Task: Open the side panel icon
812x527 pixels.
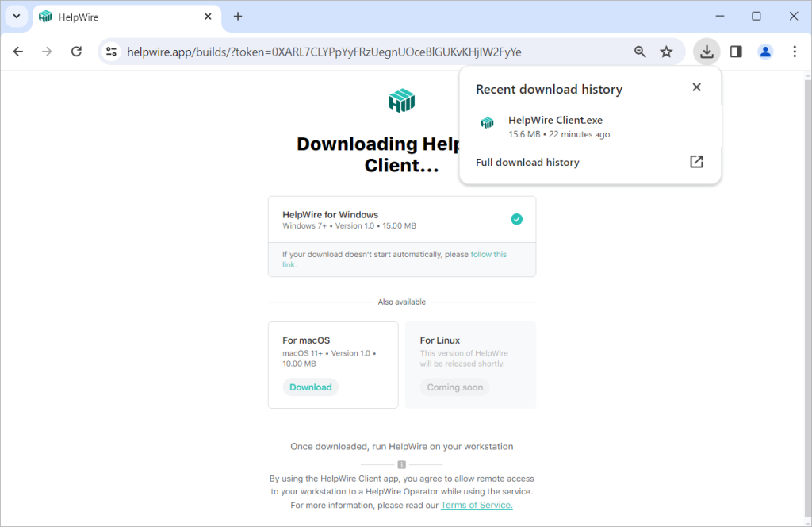Action: tap(735, 51)
